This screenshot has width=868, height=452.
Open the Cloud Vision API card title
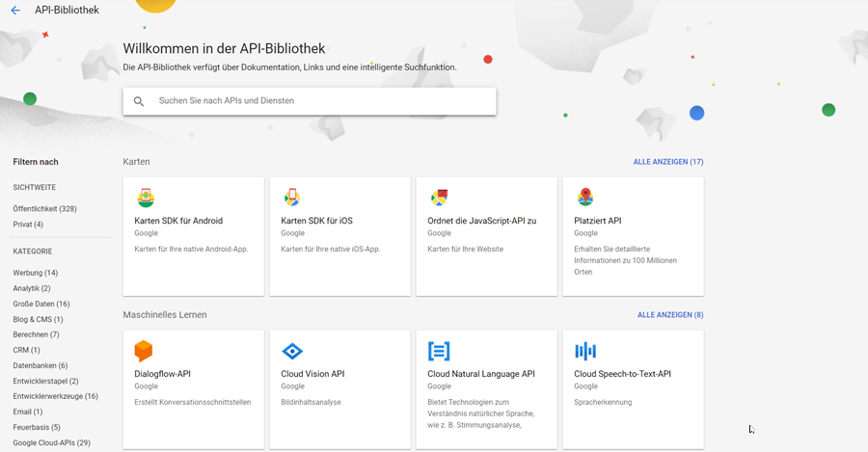pyautogui.click(x=312, y=374)
